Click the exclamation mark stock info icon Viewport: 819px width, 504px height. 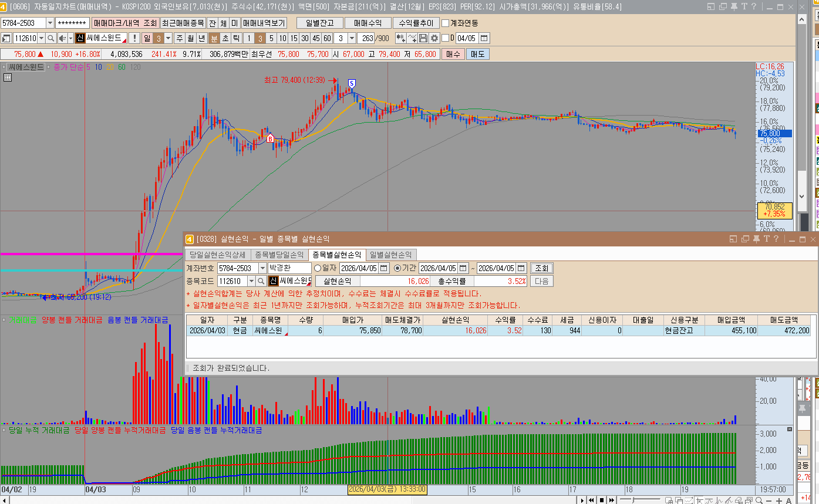(135, 38)
